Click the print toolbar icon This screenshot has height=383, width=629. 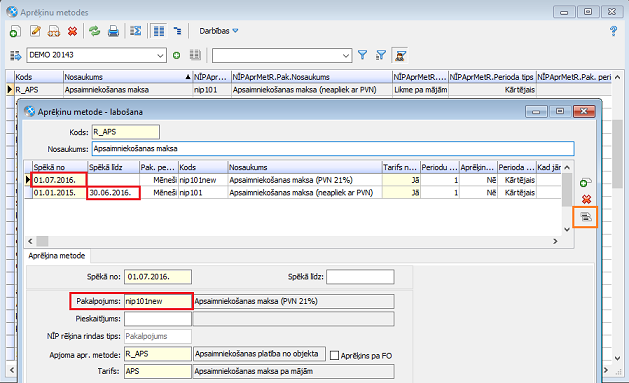click(x=113, y=31)
